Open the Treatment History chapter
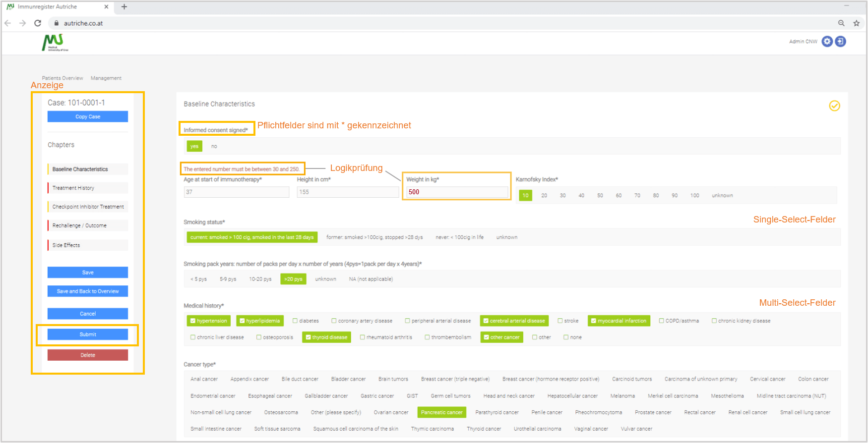The image size is (868, 443). (73, 188)
